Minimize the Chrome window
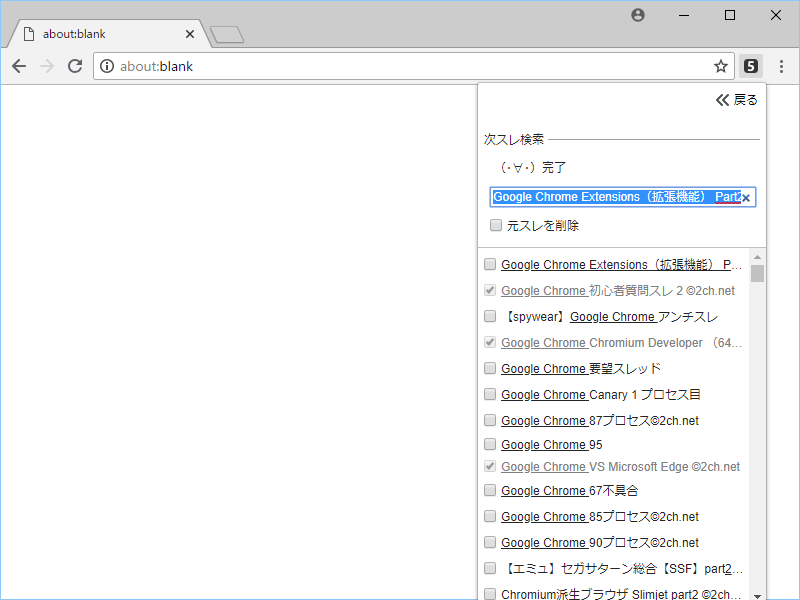 point(684,15)
